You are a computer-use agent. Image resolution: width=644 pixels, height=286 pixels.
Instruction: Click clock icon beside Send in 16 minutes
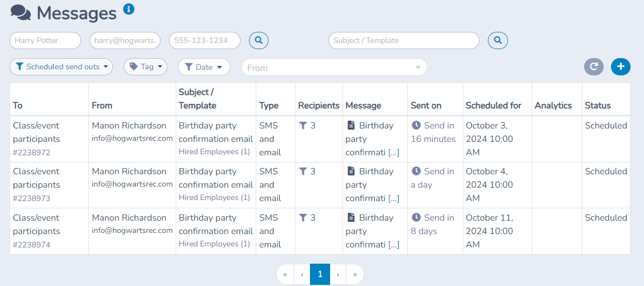click(x=416, y=126)
